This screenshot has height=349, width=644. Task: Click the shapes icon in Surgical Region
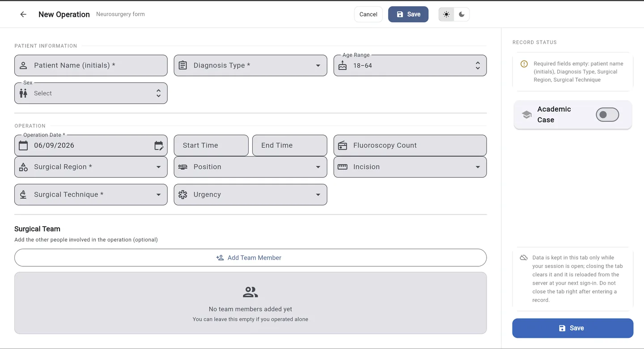(x=23, y=167)
